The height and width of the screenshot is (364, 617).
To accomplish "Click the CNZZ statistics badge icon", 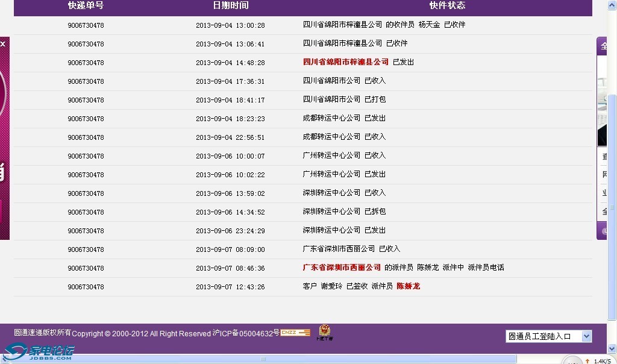I will pos(295,333).
